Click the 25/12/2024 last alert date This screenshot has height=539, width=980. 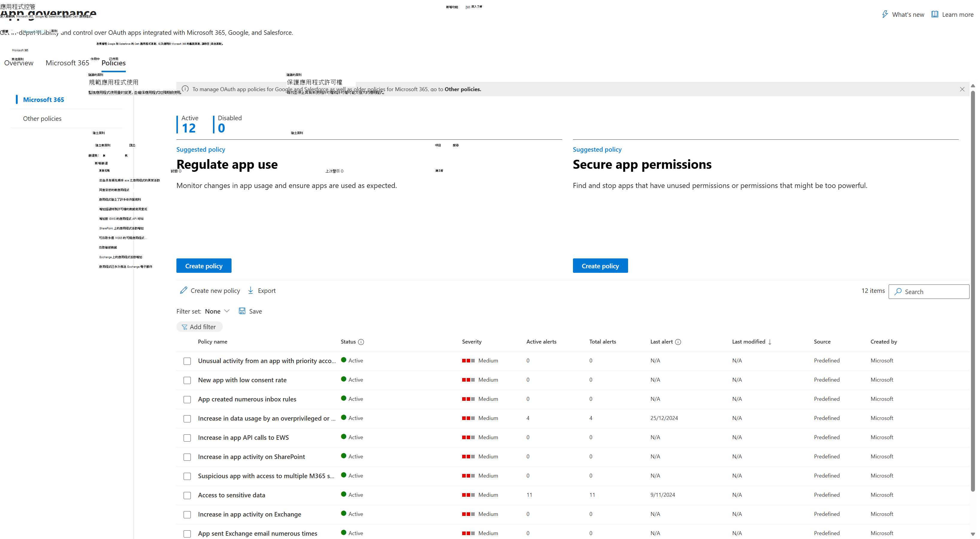point(664,418)
